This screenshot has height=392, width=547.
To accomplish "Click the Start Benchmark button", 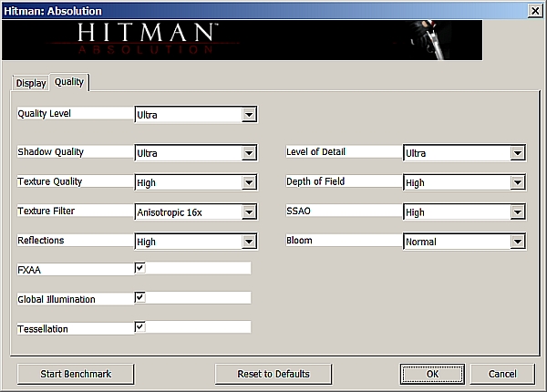I will point(76,374).
